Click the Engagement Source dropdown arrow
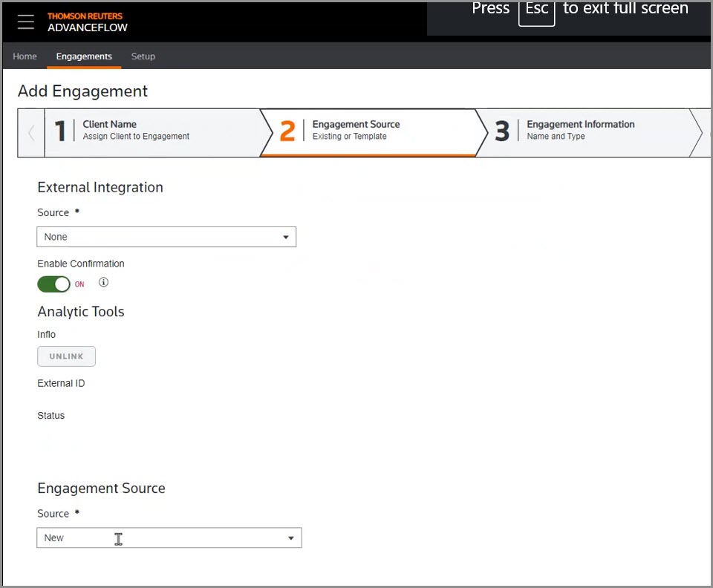Viewport: 713px width, 588px height. click(290, 538)
